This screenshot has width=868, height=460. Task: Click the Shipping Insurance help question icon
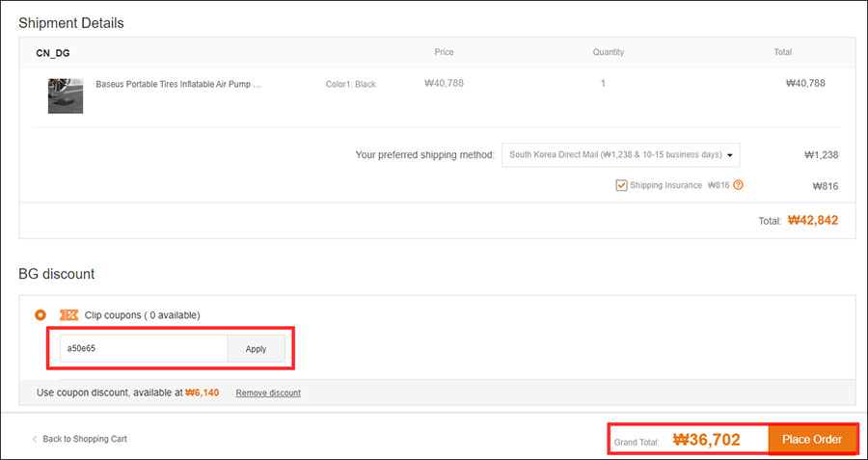pyautogui.click(x=738, y=185)
